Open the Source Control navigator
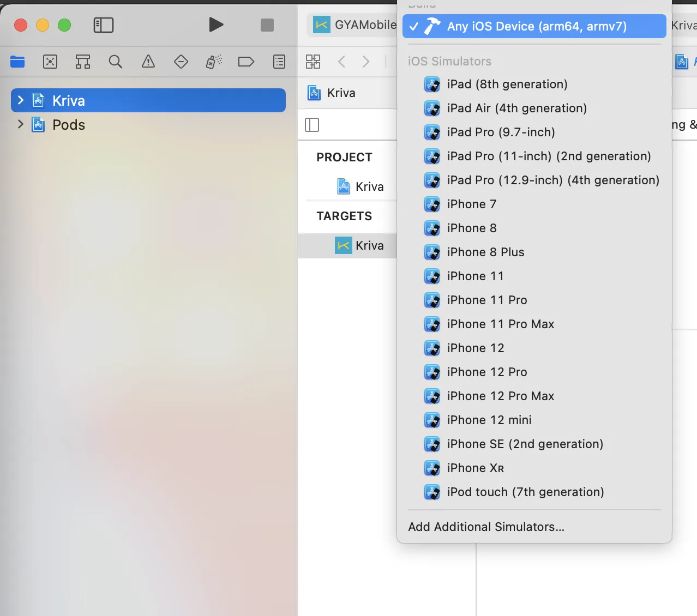This screenshot has width=697, height=616. tap(50, 62)
